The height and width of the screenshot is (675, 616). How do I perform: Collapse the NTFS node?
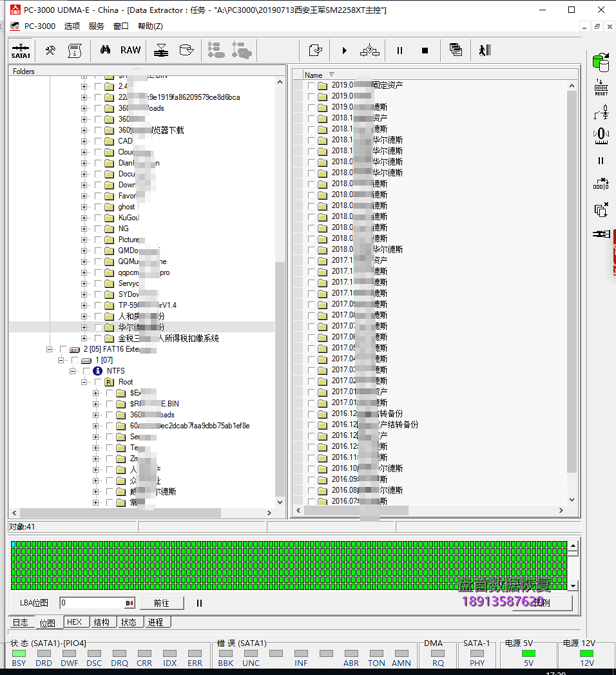click(x=72, y=371)
